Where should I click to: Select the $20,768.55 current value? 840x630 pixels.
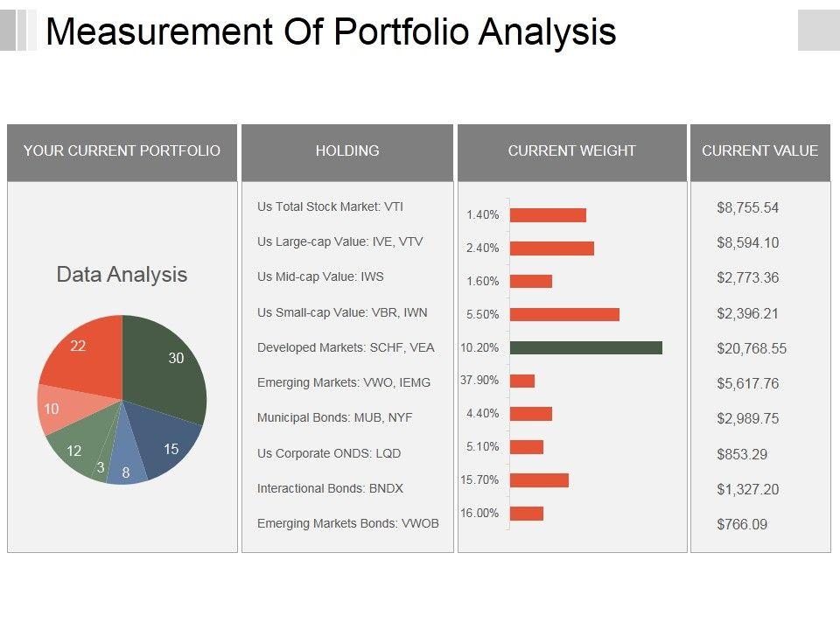(x=752, y=348)
